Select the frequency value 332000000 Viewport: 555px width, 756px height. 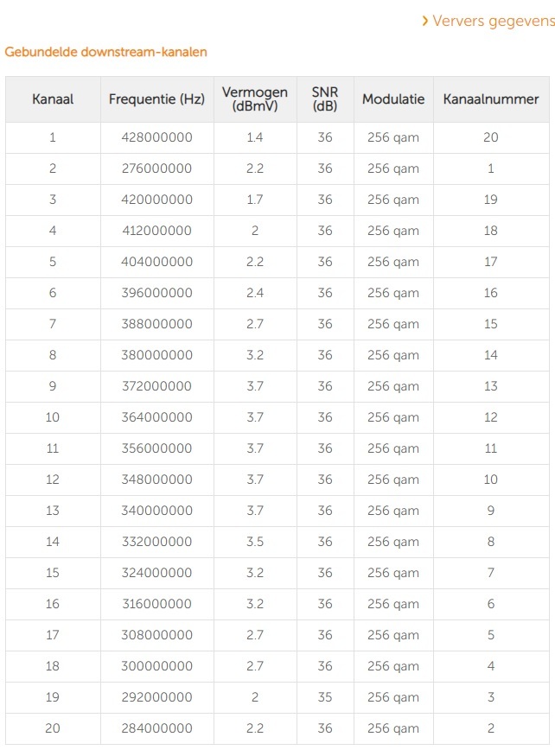[156, 542]
